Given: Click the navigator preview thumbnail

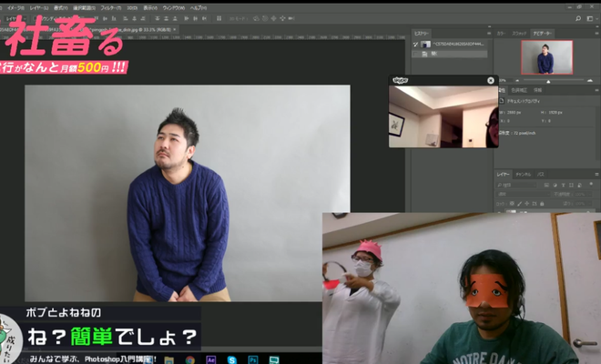Looking at the screenshot, I should point(546,57).
